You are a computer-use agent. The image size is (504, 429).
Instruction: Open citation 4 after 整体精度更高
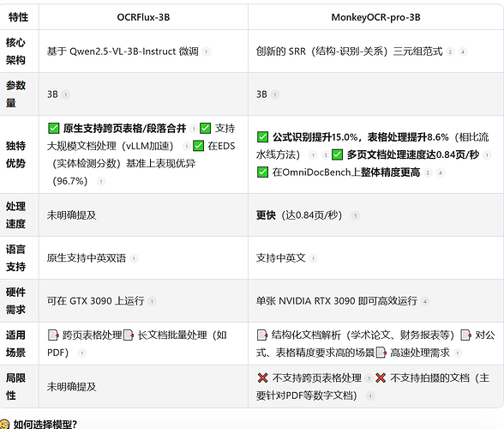click(x=441, y=172)
